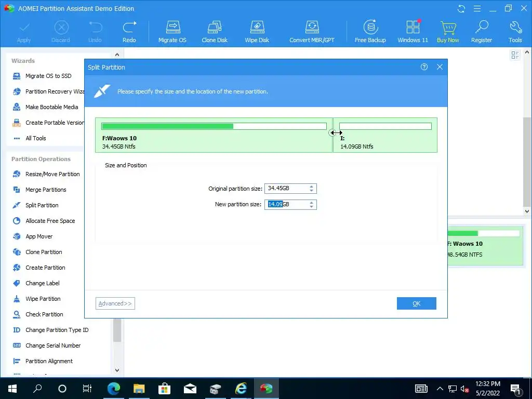This screenshot has width=532, height=399.
Task: Select Create Partition in sidebar
Action: pos(38,268)
